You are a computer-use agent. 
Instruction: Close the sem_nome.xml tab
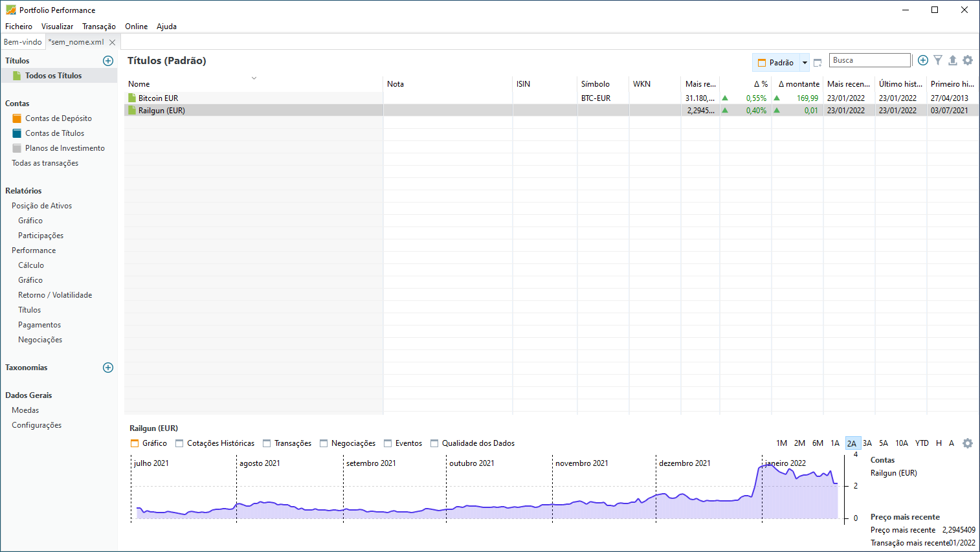tap(112, 42)
